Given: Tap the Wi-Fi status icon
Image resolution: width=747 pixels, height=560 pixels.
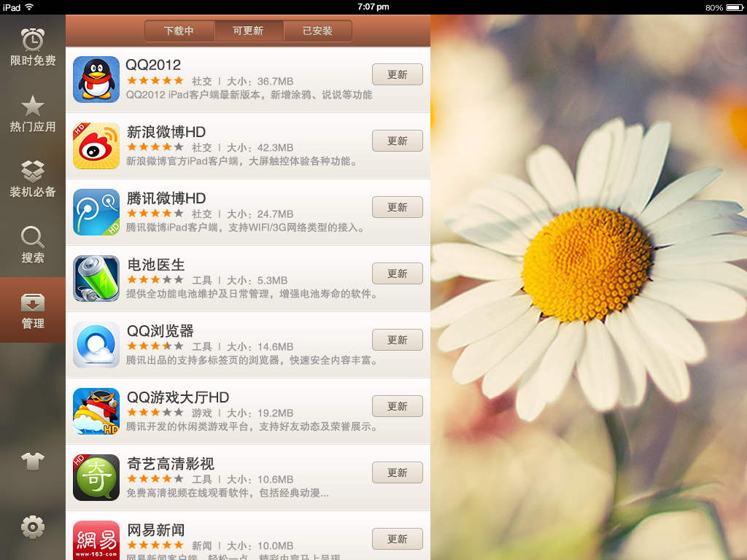Looking at the screenshot, I should pos(29,7).
